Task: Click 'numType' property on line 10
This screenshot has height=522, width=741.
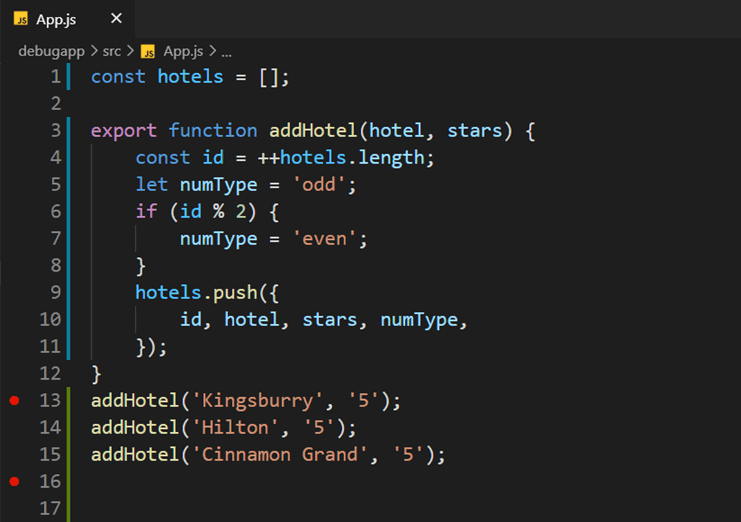Action: [419, 320]
